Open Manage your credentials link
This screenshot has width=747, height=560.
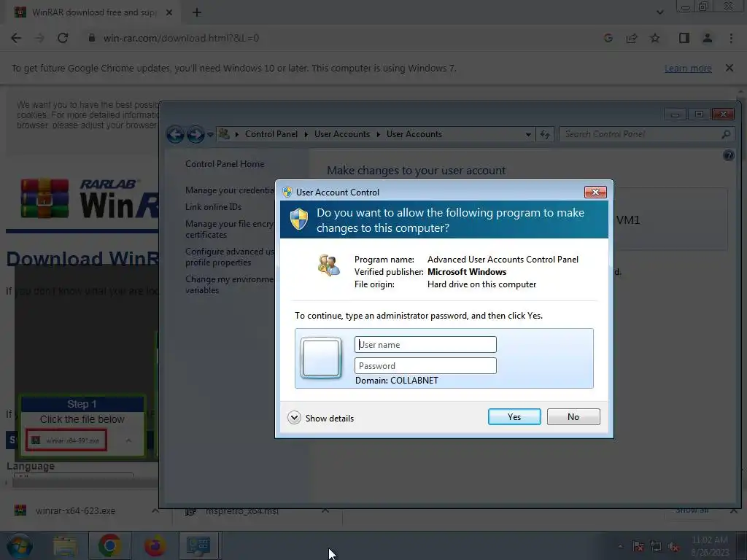point(230,190)
